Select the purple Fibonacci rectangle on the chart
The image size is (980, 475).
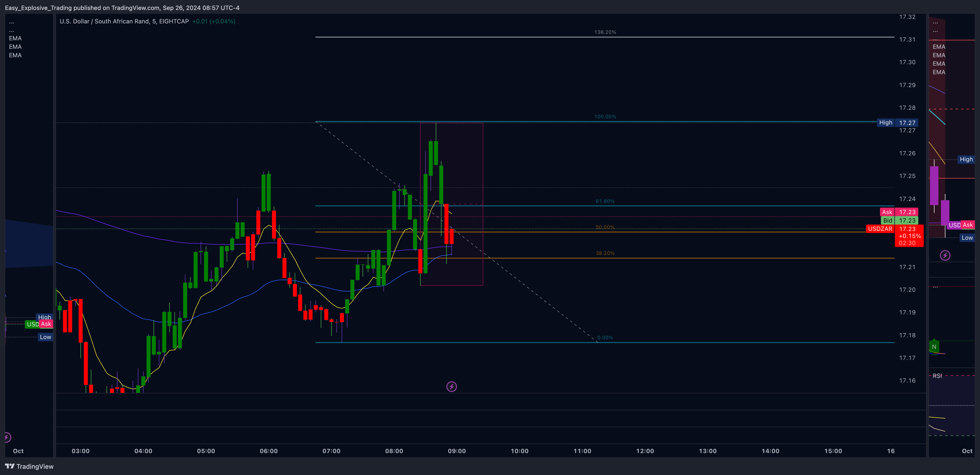point(451,204)
